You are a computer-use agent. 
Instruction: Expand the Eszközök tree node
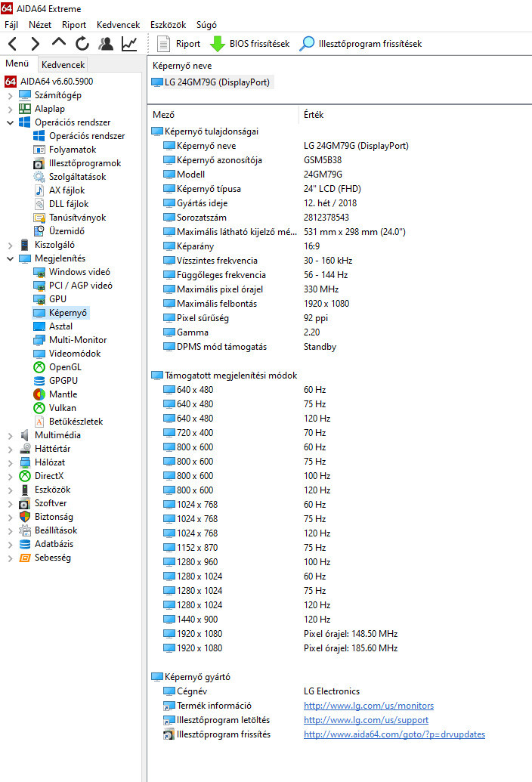click(x=11, y=490)
